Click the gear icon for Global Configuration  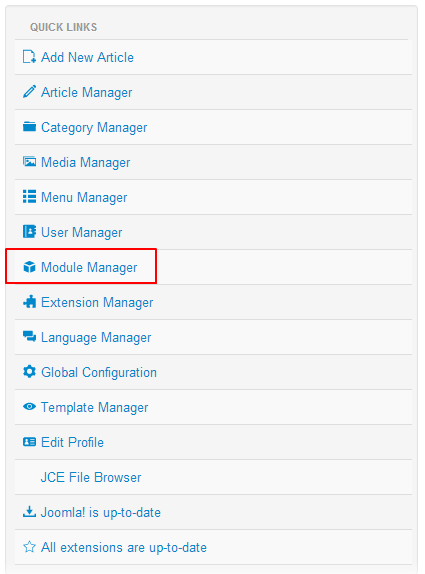point(29,372)
